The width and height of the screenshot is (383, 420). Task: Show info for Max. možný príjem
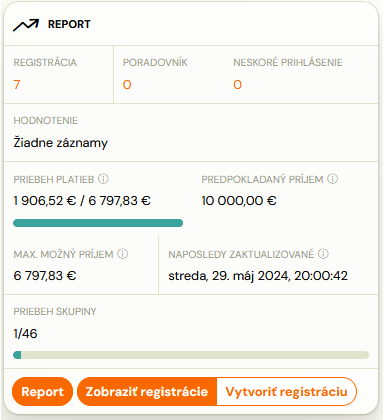click(x=123, y=254)
